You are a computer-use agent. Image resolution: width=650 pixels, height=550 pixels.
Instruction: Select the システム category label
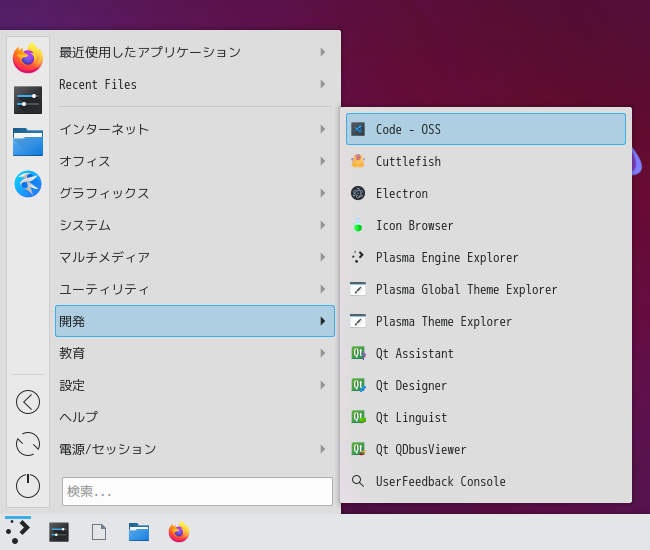pos(85,225)
